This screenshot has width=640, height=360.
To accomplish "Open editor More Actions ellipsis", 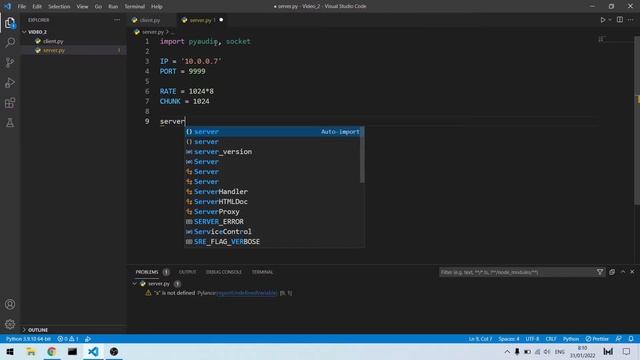I will tap(631, 20).
